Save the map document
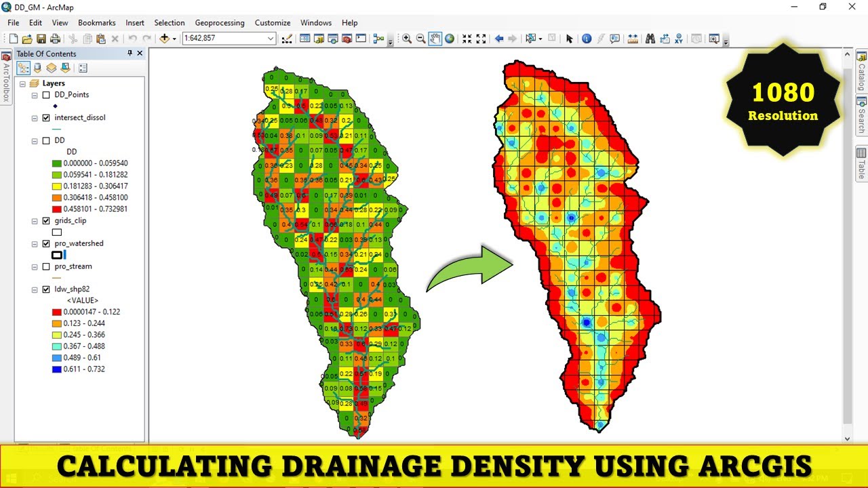Screen dimensions: 868x488 41,39
